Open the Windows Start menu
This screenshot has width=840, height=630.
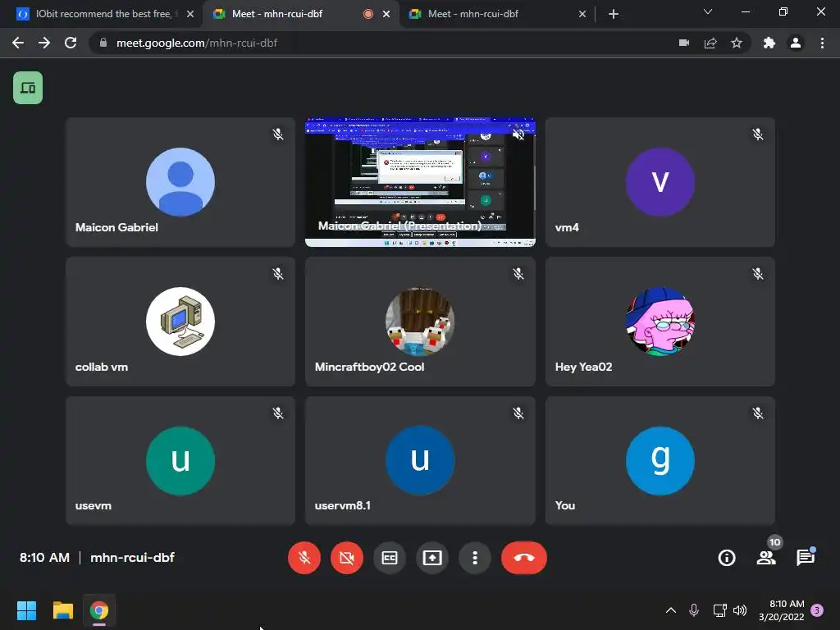[26, 610]
